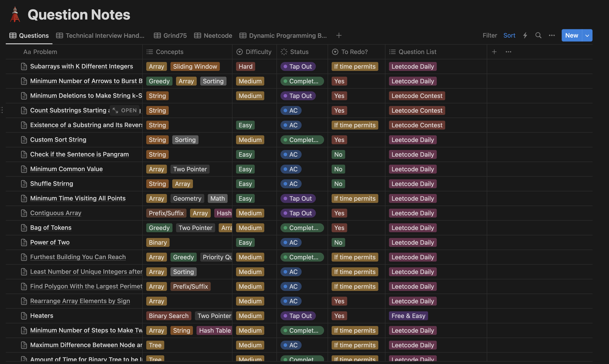Screen dimensions: 609x364
Task: Open the view options three-dot menu
Action: pyautogui.click(x=552, y=35)
